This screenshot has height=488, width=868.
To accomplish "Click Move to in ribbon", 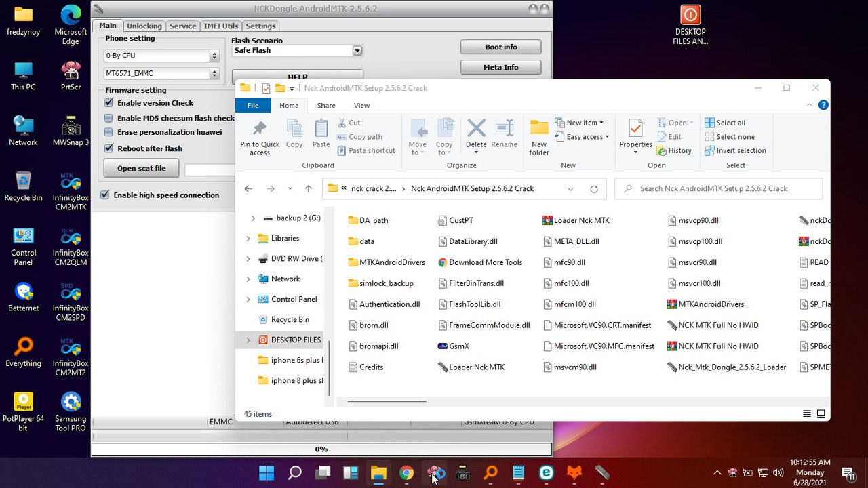I will [418, 138].
